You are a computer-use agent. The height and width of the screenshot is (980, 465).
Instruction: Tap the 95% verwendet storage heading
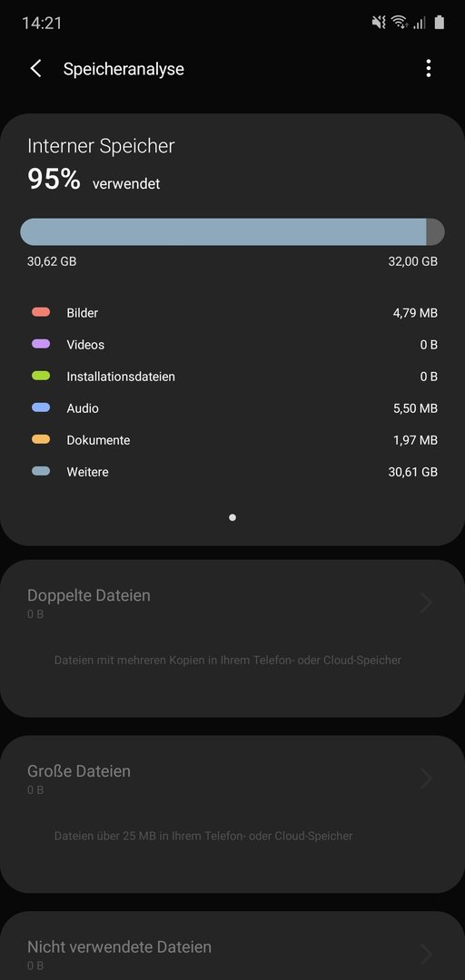pos(94,180)
